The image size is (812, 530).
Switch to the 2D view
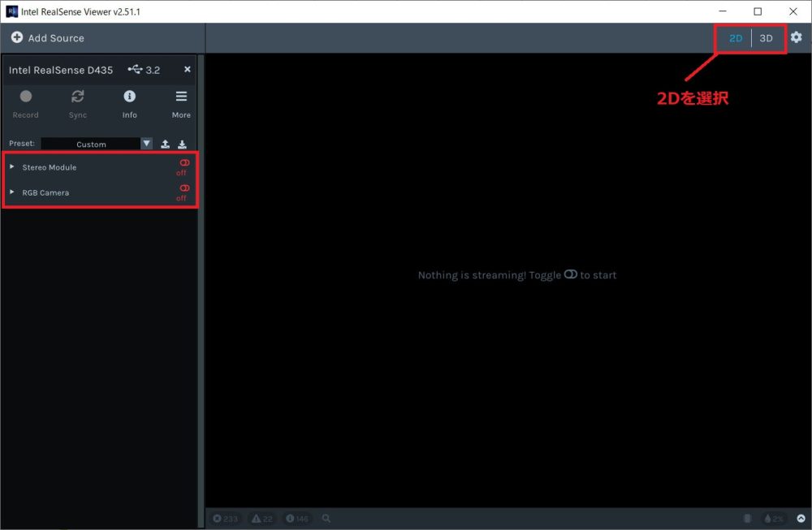[736, 38]
